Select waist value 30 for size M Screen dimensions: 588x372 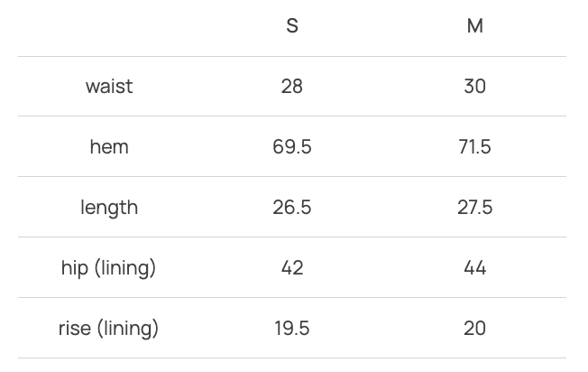(474, 87)
